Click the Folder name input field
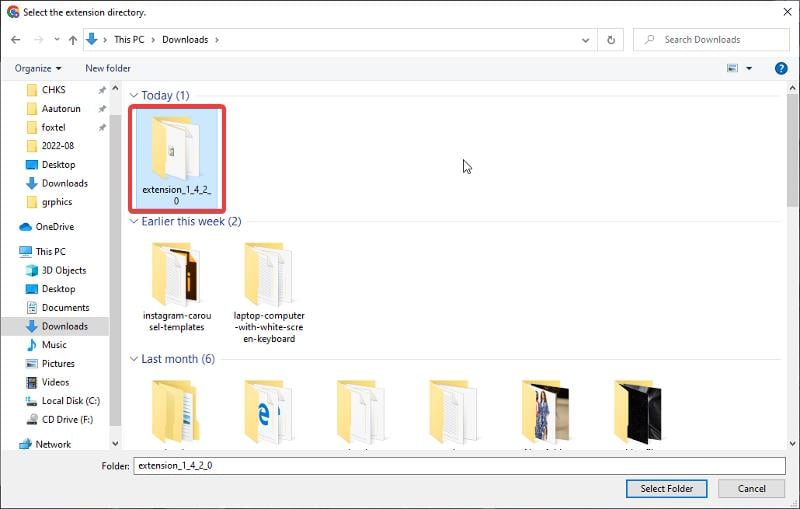 (459, 466)
